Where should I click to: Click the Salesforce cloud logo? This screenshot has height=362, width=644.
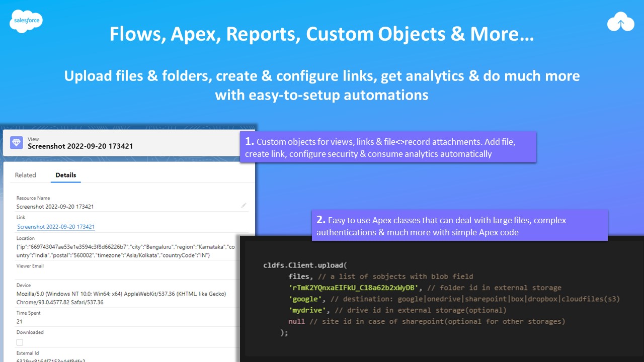coord(26,22)
